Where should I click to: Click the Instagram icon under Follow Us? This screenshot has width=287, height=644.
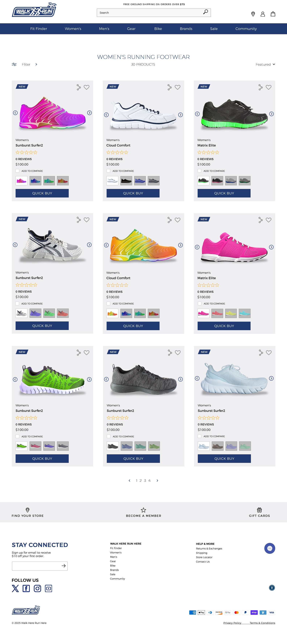click(38, 588)
